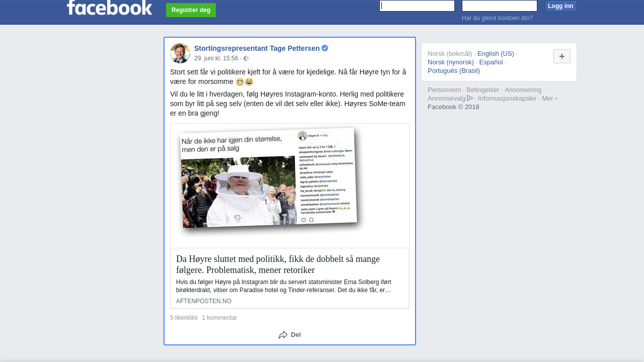Click the Registrer deg button
This screenshot has height=362, width=644.
[191, 10]
